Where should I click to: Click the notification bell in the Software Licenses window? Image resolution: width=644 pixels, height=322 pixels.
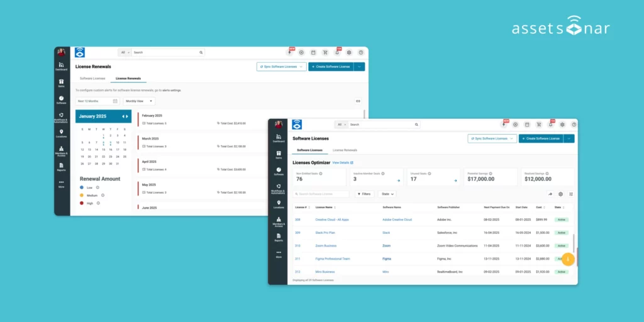(x=551, y=125)
